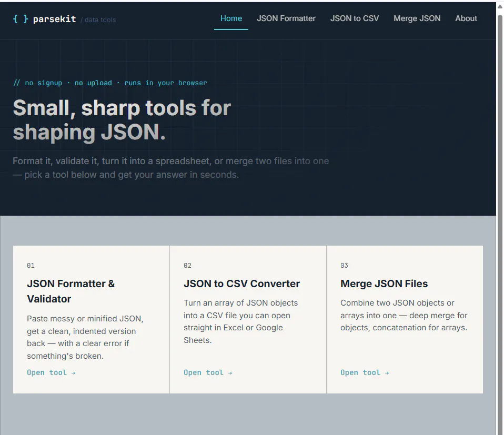Click the JSON to CSV Converter card title
504x435 pixels.
[241, 284]
